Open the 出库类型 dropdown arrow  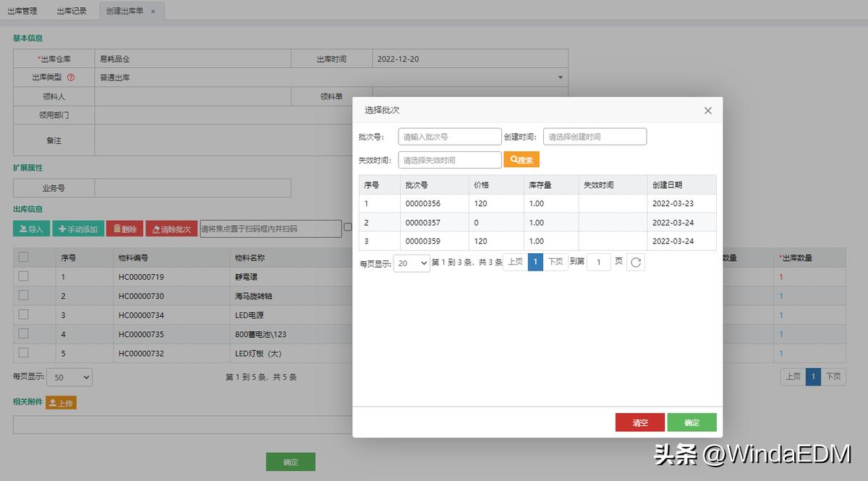click(x=560, y=77)
